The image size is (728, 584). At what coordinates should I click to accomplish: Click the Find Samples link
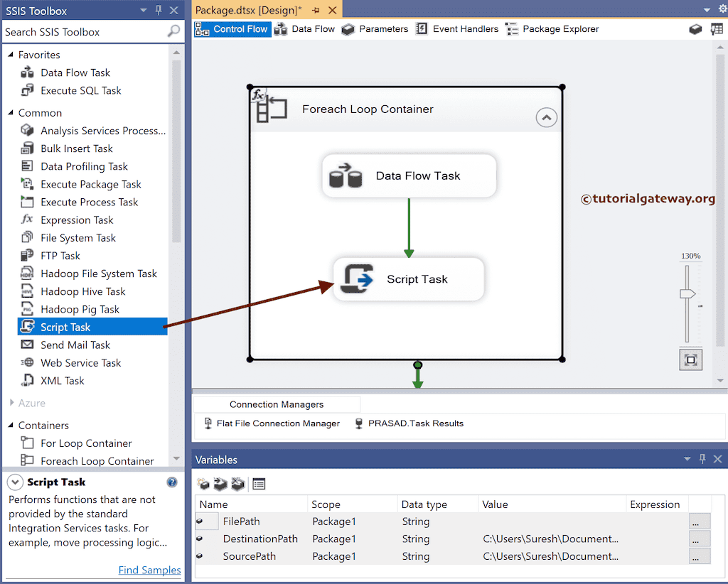(149, 570)
